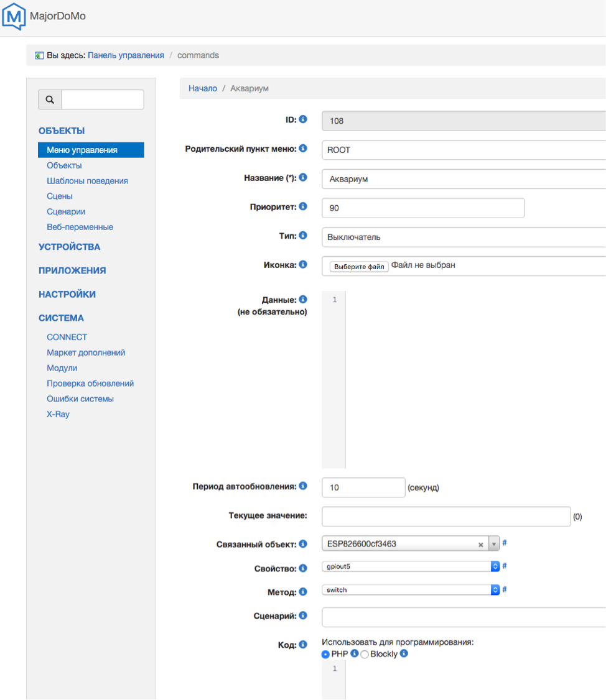Clear the ESP826600cf3463 linked object selection
Viewport: 606px width, 700px height.
click(480, 545)
